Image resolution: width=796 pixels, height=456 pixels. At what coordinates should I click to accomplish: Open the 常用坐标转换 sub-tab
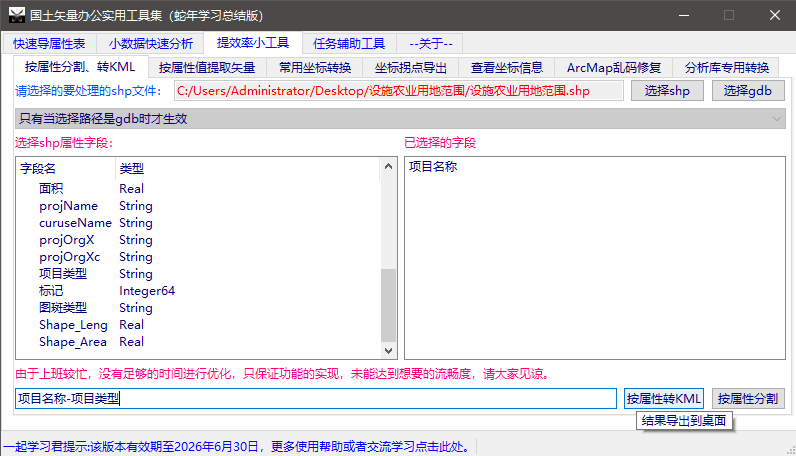point(313,68)
